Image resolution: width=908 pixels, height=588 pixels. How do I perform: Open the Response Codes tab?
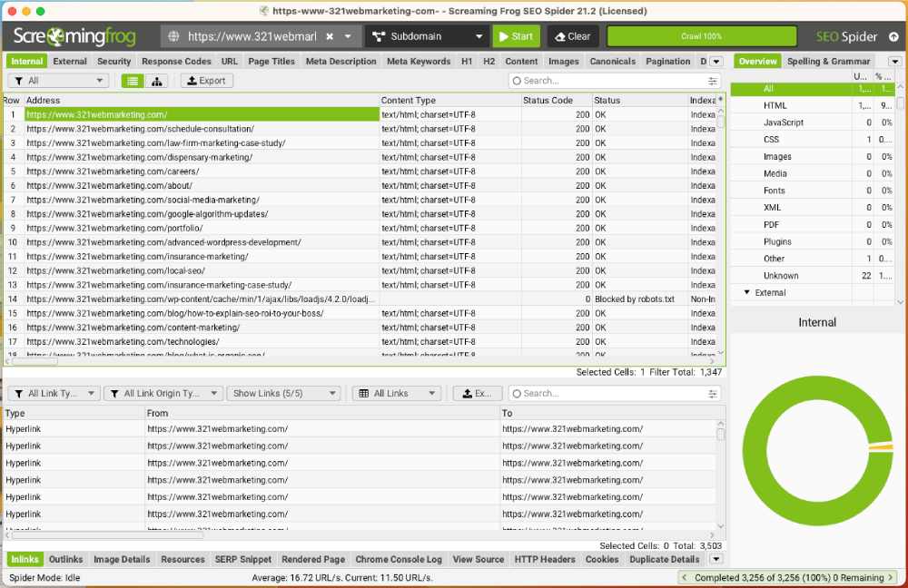[x=176, y=62]
